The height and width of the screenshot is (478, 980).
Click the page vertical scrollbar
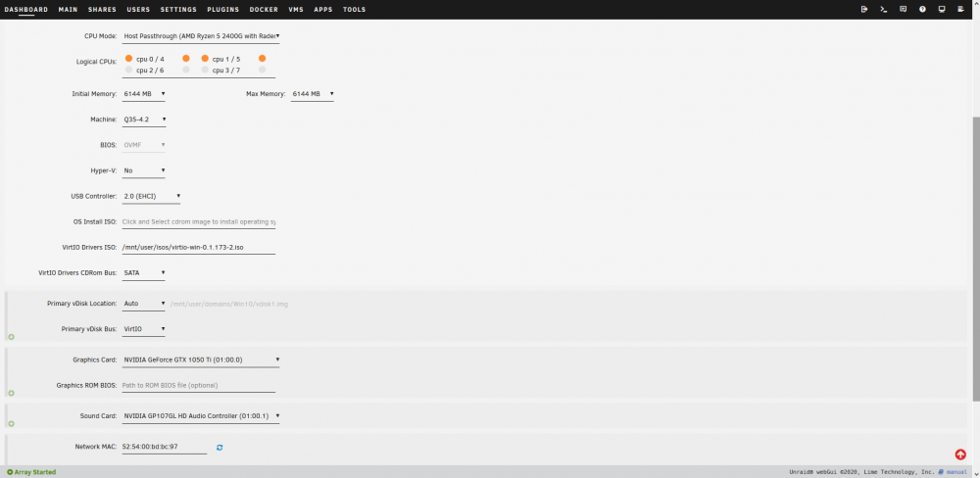click(x=976, y=259)
